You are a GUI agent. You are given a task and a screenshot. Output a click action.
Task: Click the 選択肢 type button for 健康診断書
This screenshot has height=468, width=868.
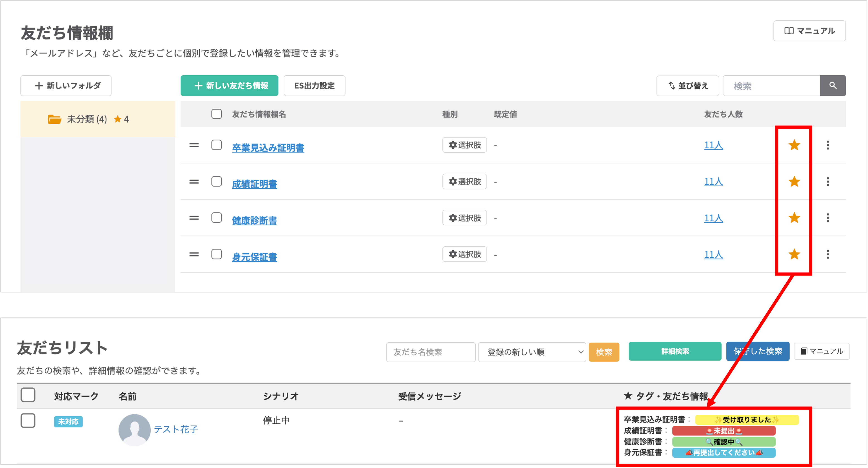click(464, 218)
